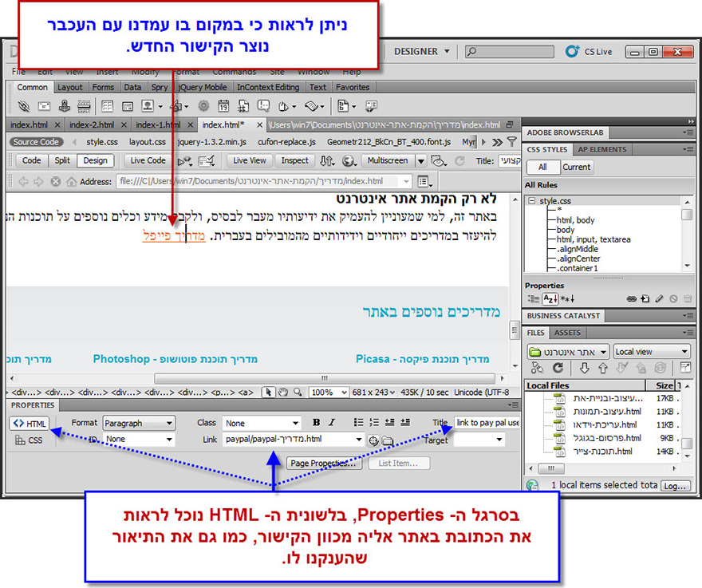Open the DESIGNER workspace dropdown

pos(421,52)
